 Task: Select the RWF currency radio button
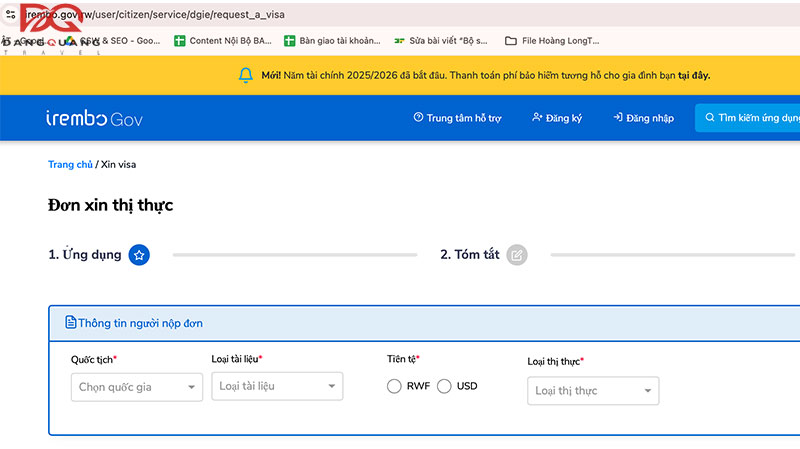click(x=394, y=386)
